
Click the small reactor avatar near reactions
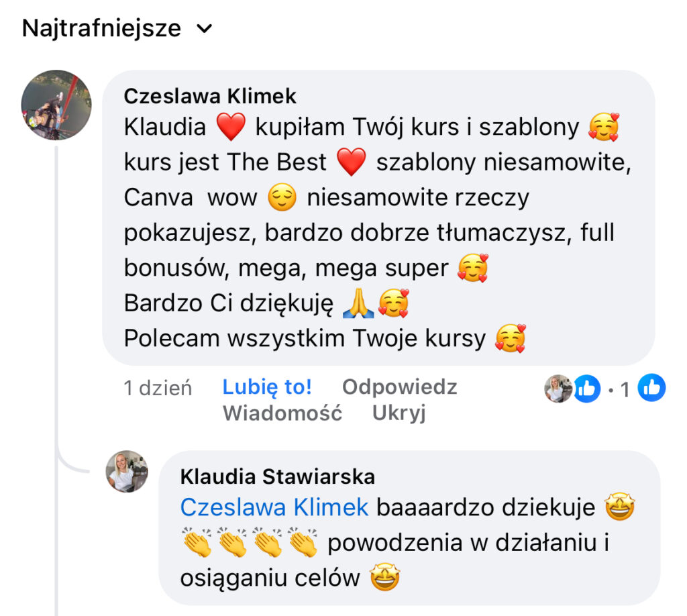tap(558, 389)
